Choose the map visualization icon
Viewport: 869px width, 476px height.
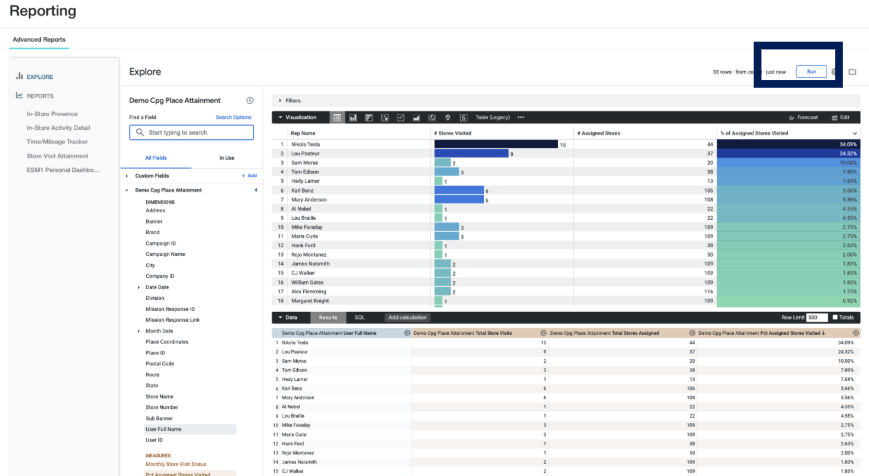click(x=448, y=117)
